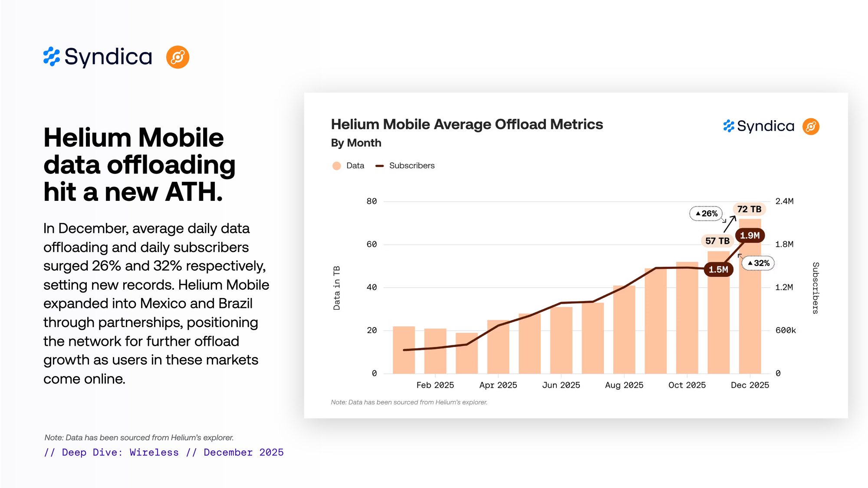Click the 72 TB data label
This screenshot has height=488, width=868.
(x=749, y=209)
